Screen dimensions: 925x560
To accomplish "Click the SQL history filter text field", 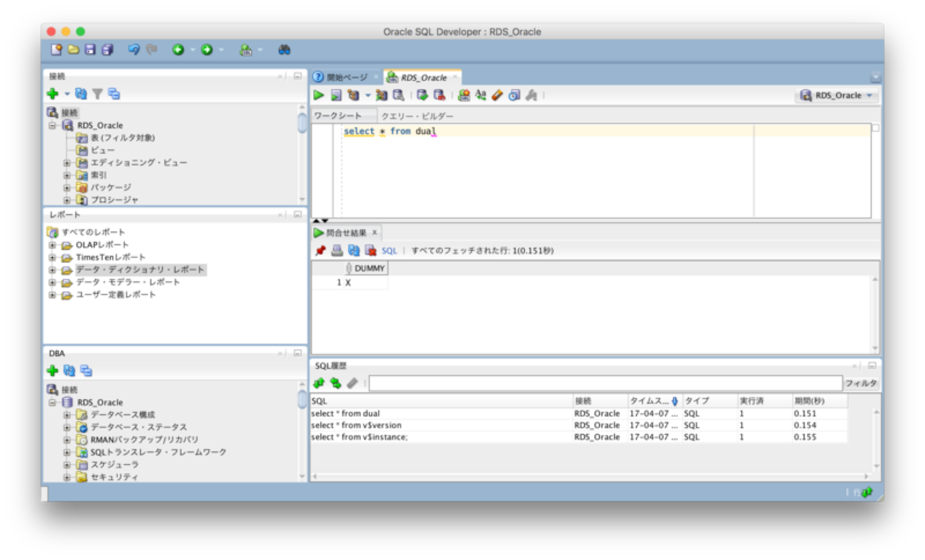I will pyautogui.click(x=605, y=384).
